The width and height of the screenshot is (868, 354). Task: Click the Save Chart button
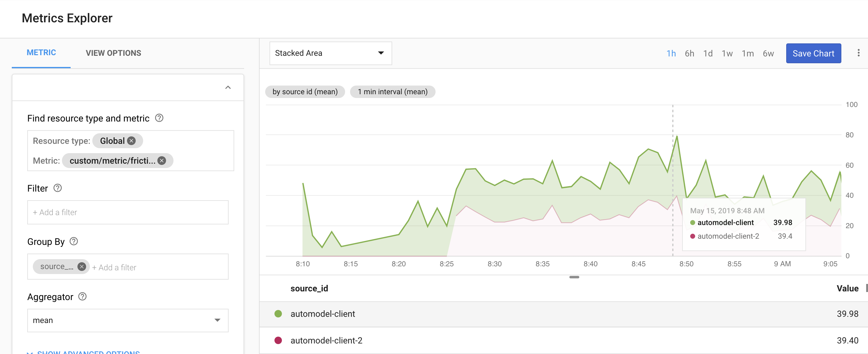tap(813, 53)
